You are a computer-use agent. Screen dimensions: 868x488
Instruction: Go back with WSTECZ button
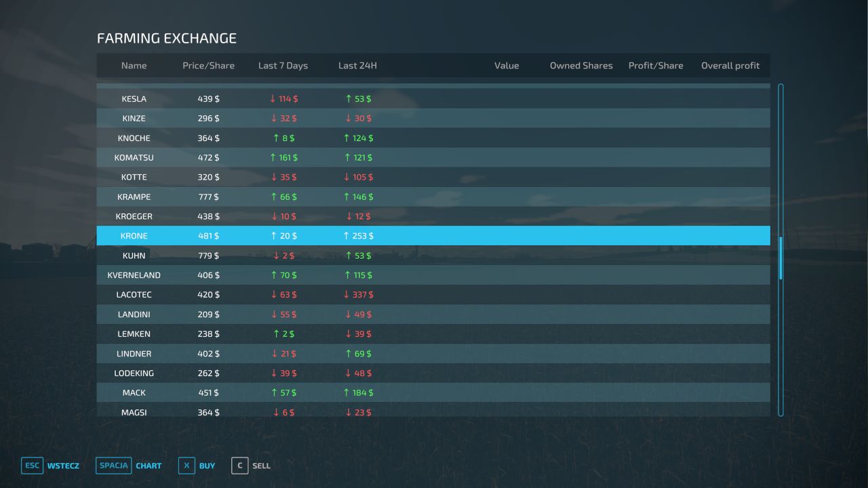pyautogui.click(x=63, y=466)
